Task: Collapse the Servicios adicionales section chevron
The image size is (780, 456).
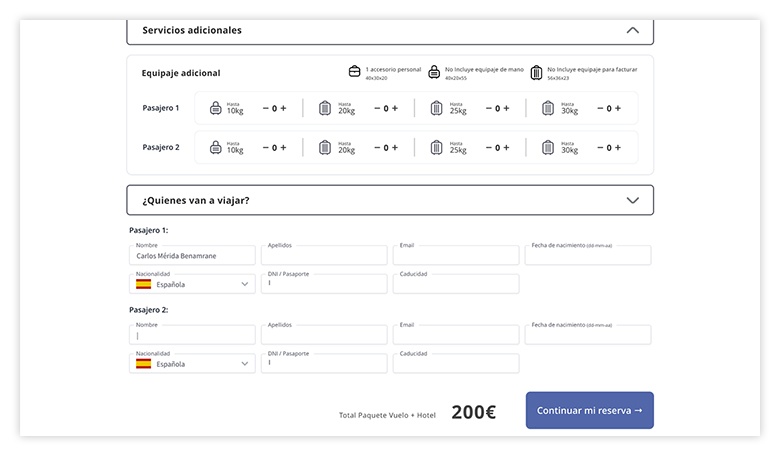Action: click(x=632, y=30)
